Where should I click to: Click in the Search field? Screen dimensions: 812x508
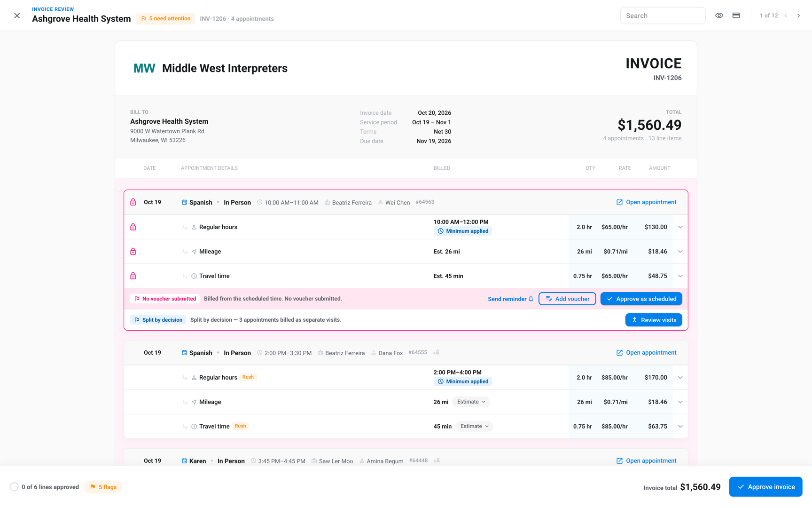click(x=663, y=16)
